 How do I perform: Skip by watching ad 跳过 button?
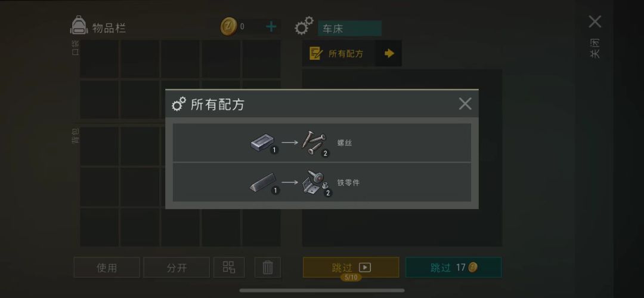point(351,268)
